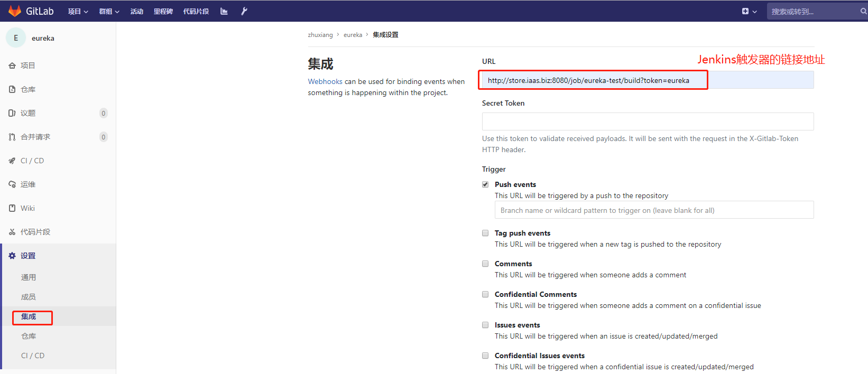The image size is (868, 374).
Task: Click the GitLab fox logo
Action: pyautogui.click(x=15, y=11)
